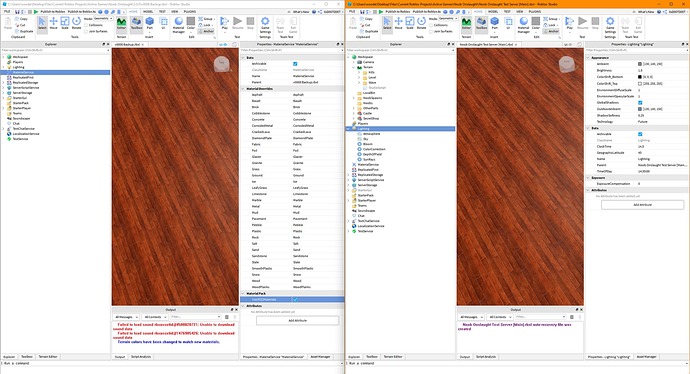Switch to Terrain Editor bottom tab, left window
690x374 pixels.
(48, 357)
